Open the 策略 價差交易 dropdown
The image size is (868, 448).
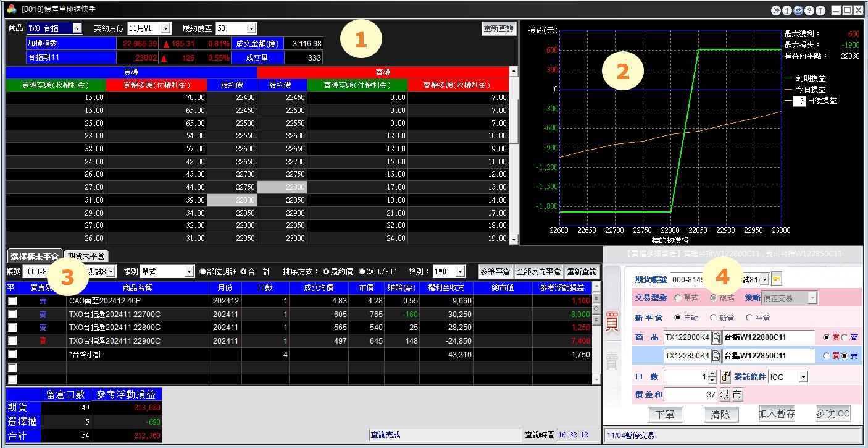coord(812,298)
